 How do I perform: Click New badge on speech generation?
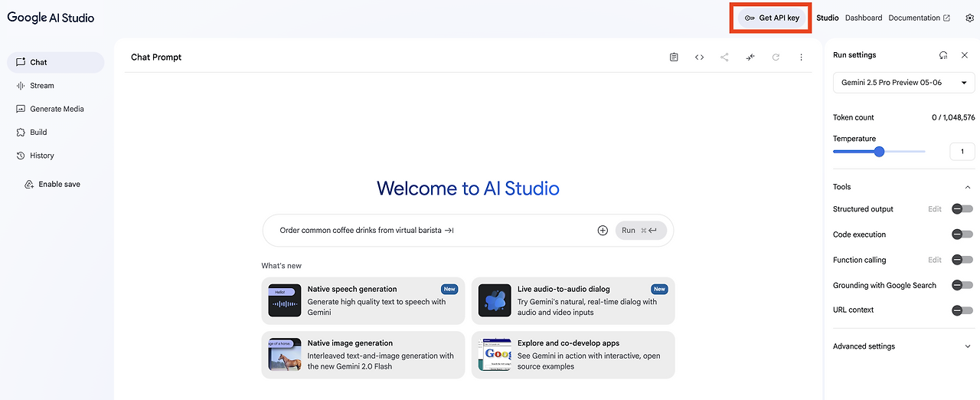click(x=449, y=289)
